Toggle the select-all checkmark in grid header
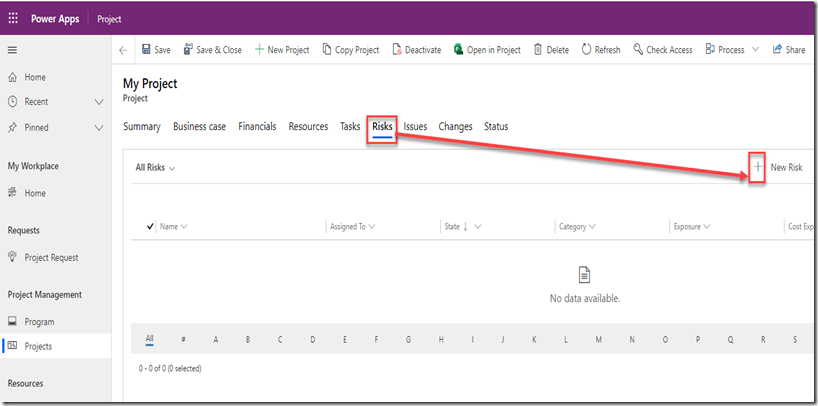The image size is (818, 406). [151, 227]
